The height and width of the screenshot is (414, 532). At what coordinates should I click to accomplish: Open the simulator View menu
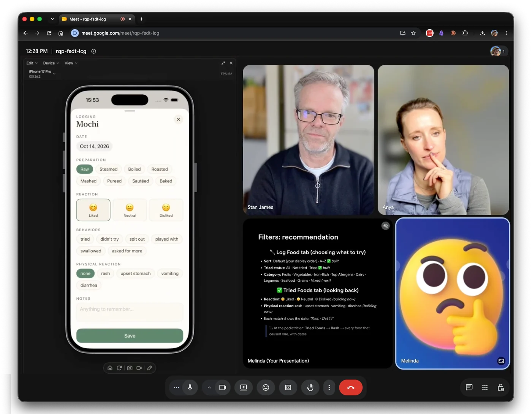pos(71,63)
